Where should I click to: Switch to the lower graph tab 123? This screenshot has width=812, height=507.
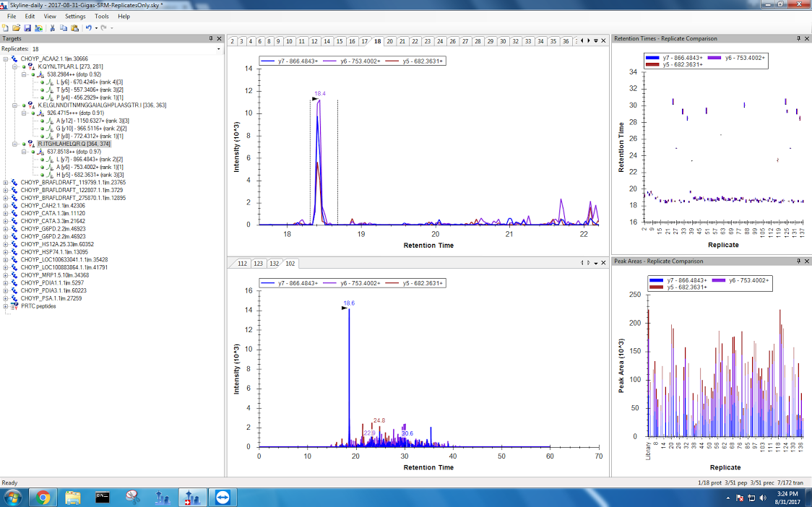258,264
